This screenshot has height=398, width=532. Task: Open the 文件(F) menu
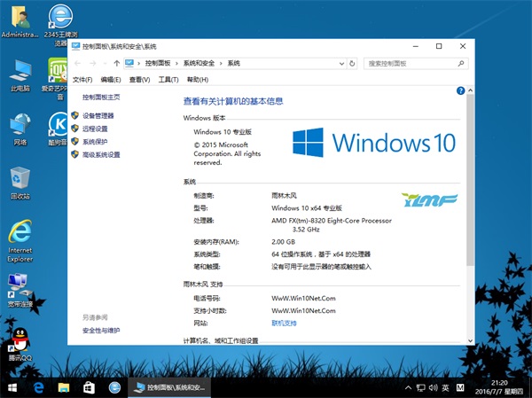82,80
